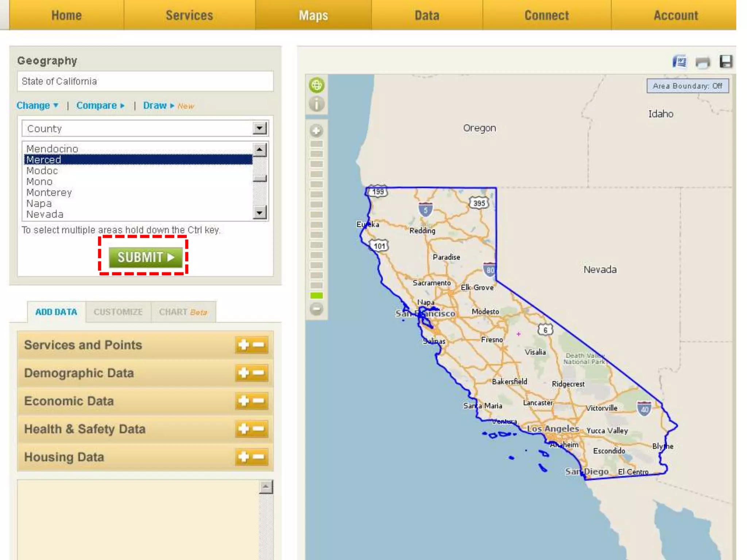This screenshot has width=747, height=560.
Task: Open the Data navigation menu
Action: (427, 15)
